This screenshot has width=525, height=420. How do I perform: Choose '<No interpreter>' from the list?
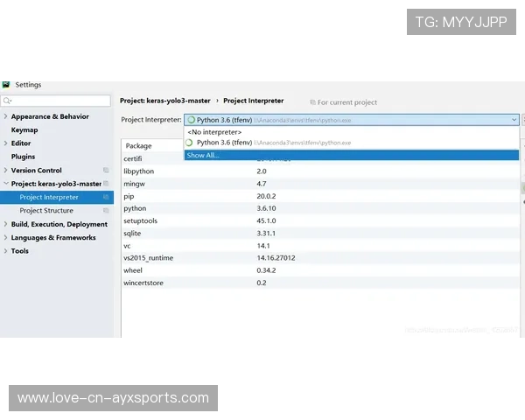pyautogui.click(x=214, y=132)
